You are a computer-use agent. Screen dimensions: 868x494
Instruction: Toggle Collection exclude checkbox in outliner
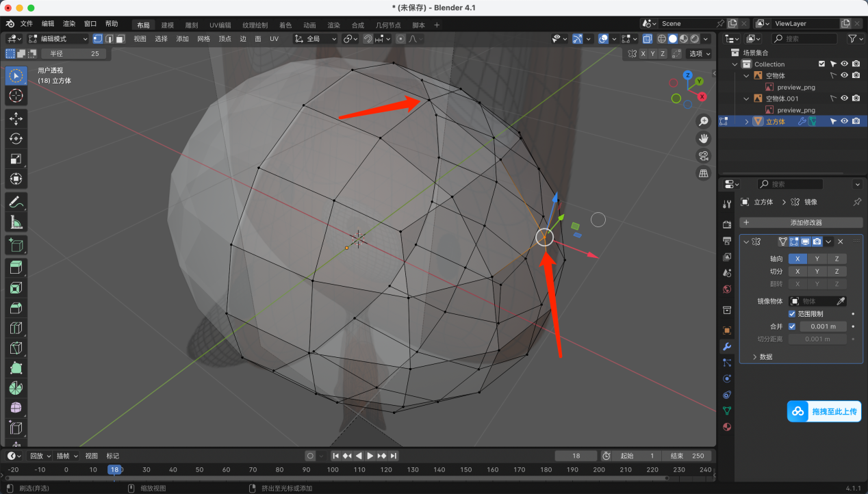pyautogui.click(x=821, y=64)
